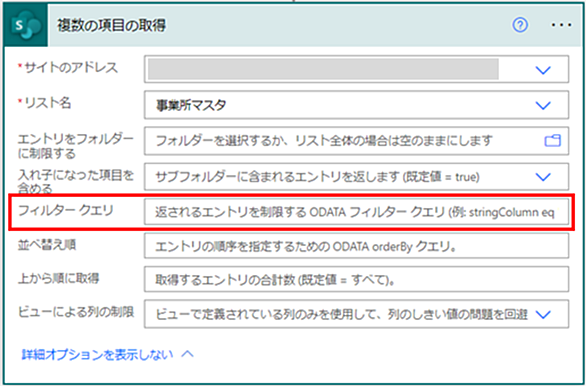Open help for 複数の項目の取得 action
586x386 pixels.
pos(520,25)
